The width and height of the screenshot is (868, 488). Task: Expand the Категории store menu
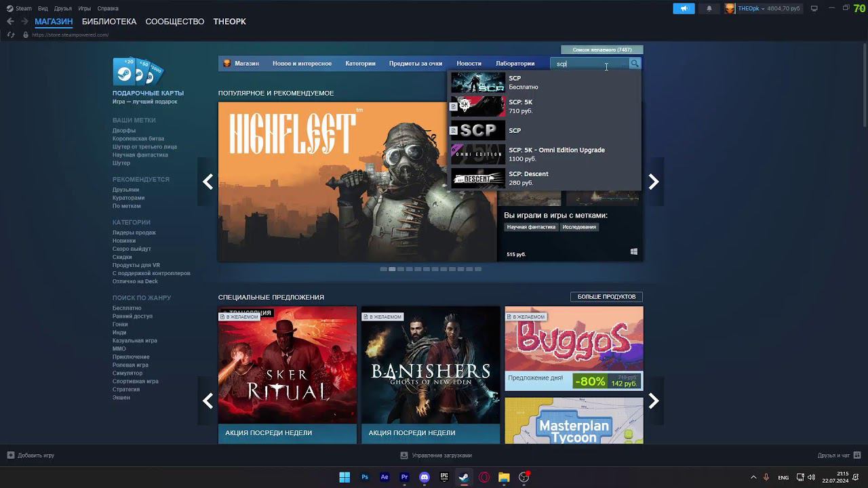coord(360,64)
